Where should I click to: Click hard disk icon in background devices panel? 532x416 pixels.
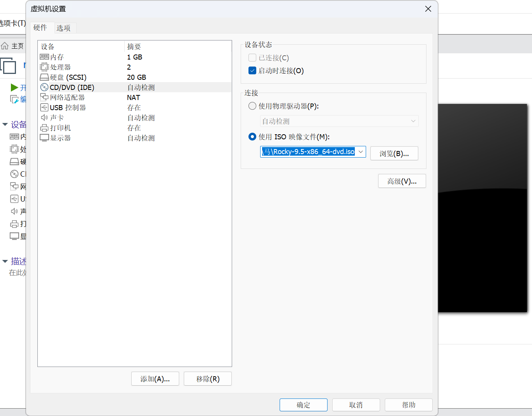14,161
